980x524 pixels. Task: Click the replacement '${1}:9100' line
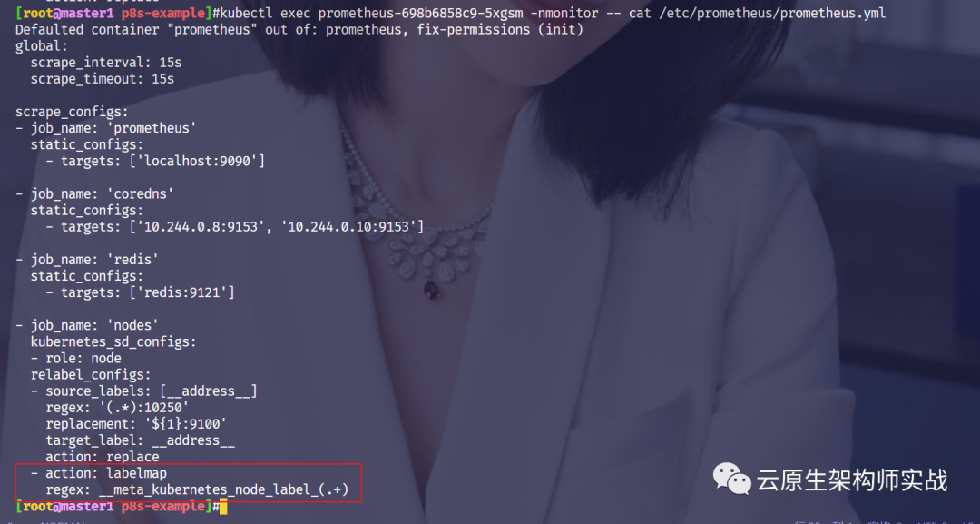click(136, 424)
